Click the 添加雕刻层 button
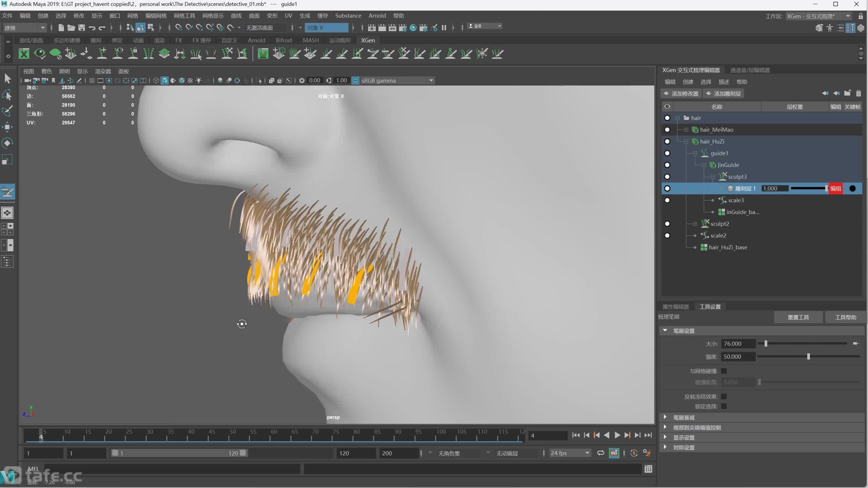Viewport: 868px width, 488px height. pos(723,94)
